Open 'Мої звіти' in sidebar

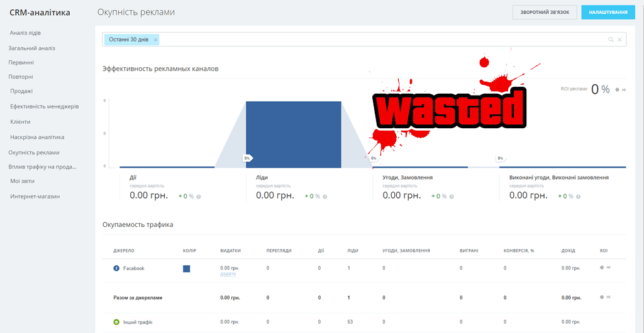pos(23,181)
